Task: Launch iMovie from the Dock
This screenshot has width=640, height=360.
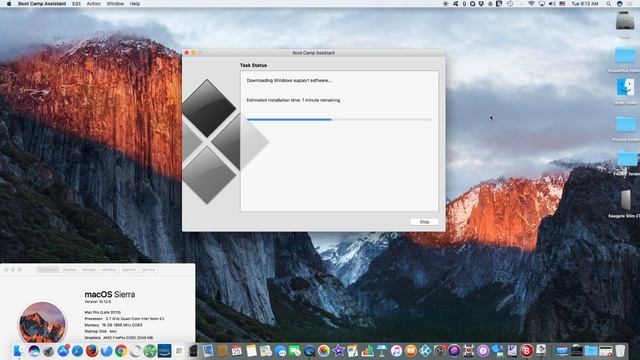Action: (338, 351)
